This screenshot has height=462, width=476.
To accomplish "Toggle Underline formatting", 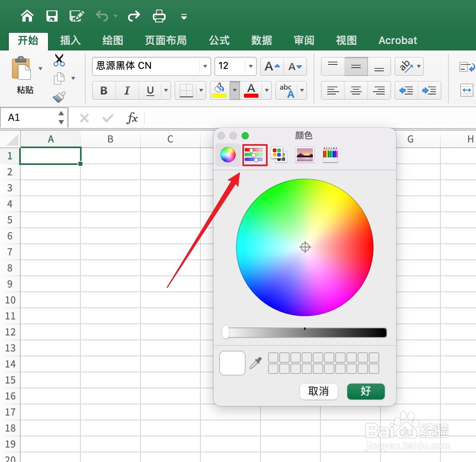I will pyautogui.click(x=150, y=90).
